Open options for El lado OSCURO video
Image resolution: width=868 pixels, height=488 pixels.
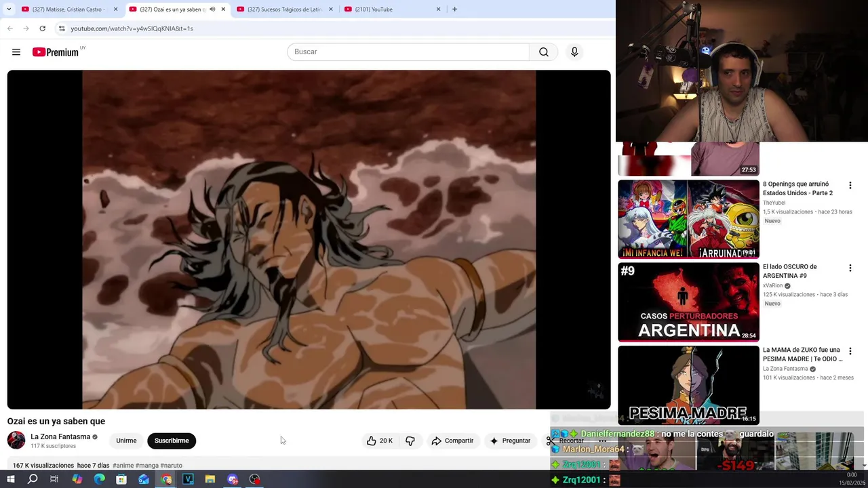[850, 268]
